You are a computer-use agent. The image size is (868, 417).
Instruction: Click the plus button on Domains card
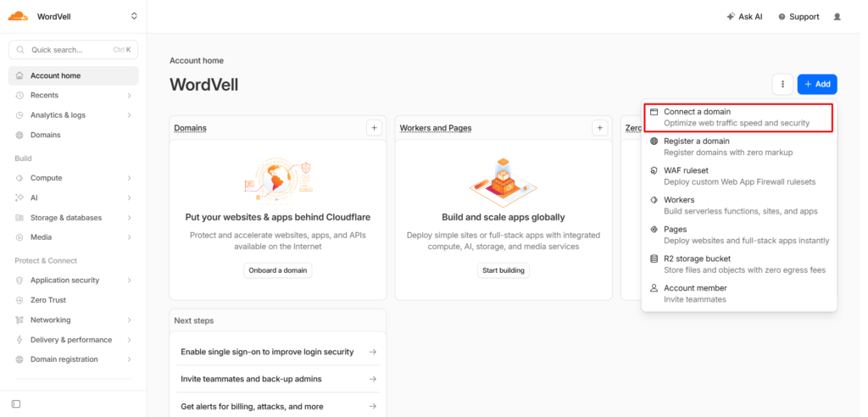(374, 128)
